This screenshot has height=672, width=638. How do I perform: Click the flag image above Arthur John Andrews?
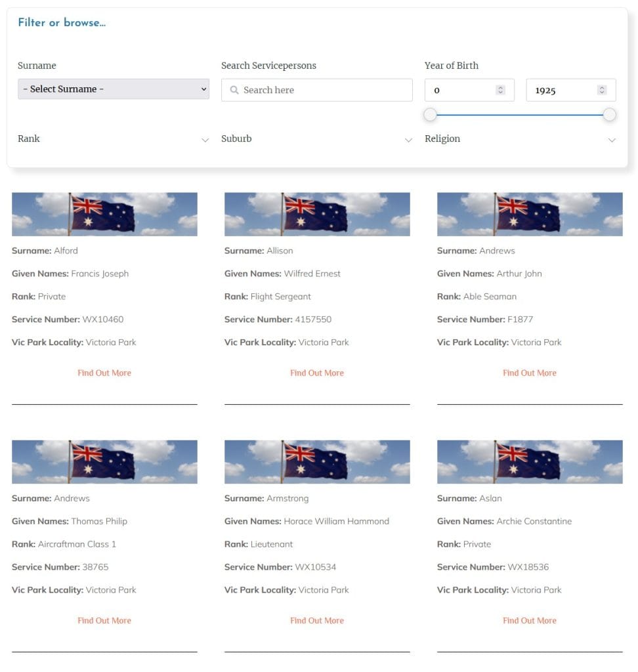(x=530, y=215)
